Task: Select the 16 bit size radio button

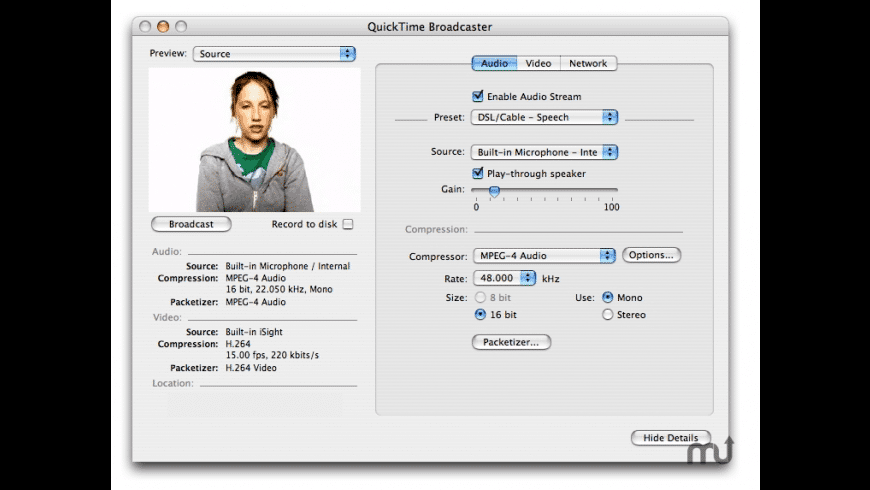Action: point(480,315)
